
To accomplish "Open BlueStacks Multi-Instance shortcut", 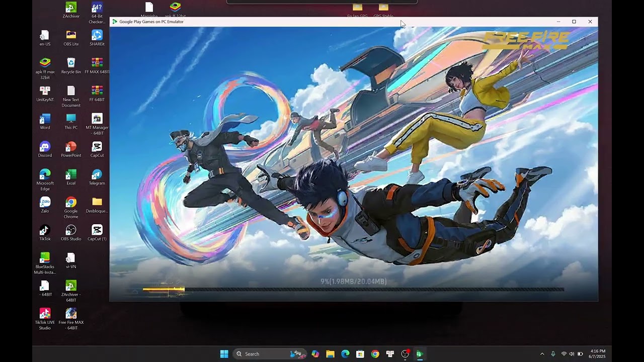I will 45,263.
